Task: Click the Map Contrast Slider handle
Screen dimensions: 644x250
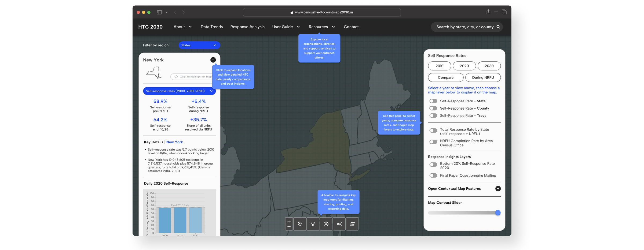Action: (498, 213)
